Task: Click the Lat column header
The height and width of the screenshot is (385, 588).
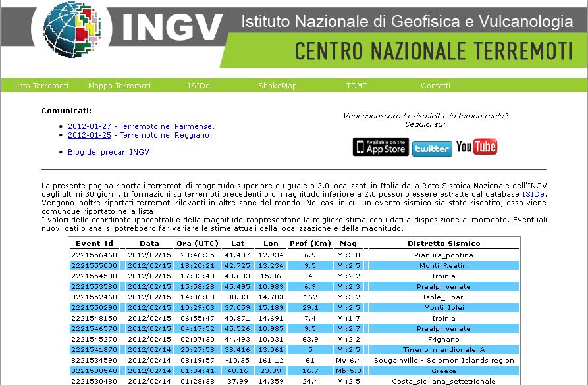Action: point(238,244)
